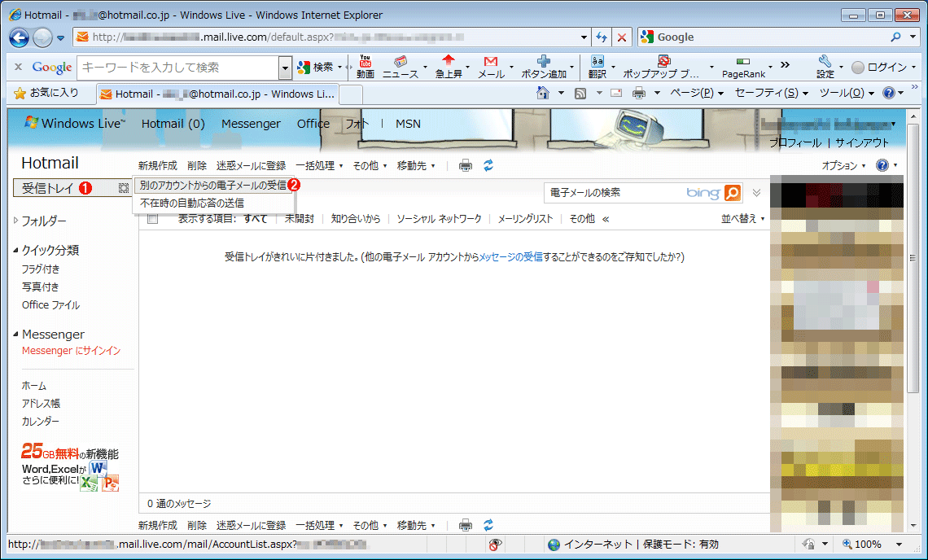Open Google Toolbar 設定 wrench icon
This screenshot has width=928, height=560.
825,67
